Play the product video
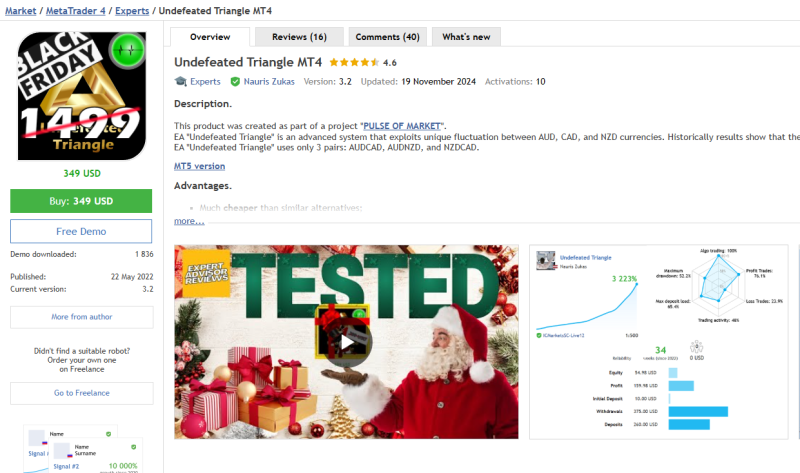 tap(346, 342)
